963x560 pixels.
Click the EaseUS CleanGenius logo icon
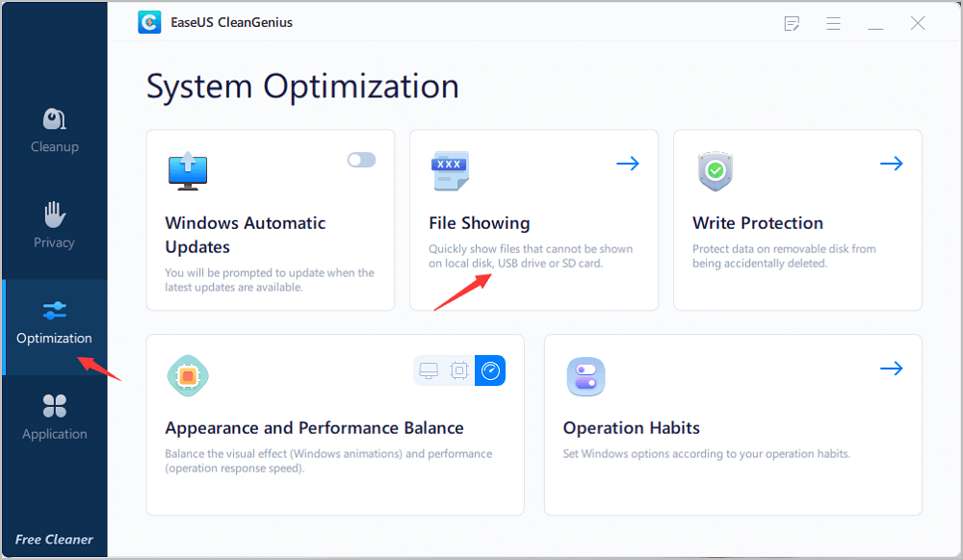[x=148, y=21]
